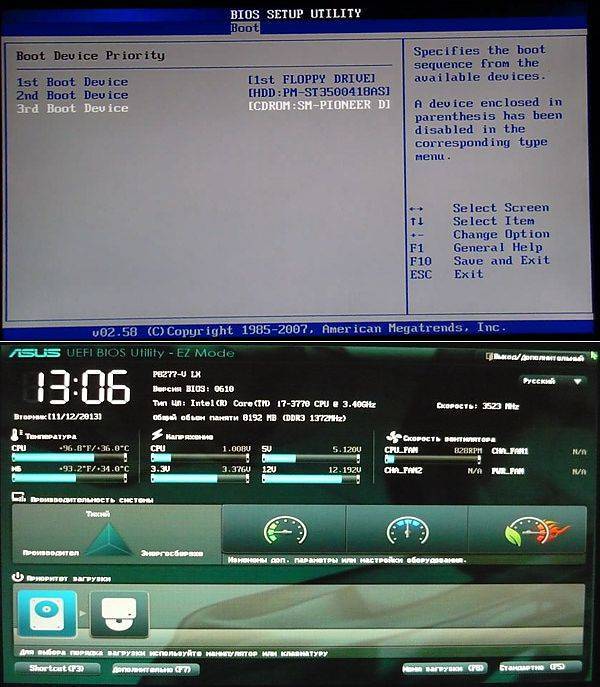Click the 12V voltage bar
The height and width of the screenshot is (687, 600).
[311, 479]
